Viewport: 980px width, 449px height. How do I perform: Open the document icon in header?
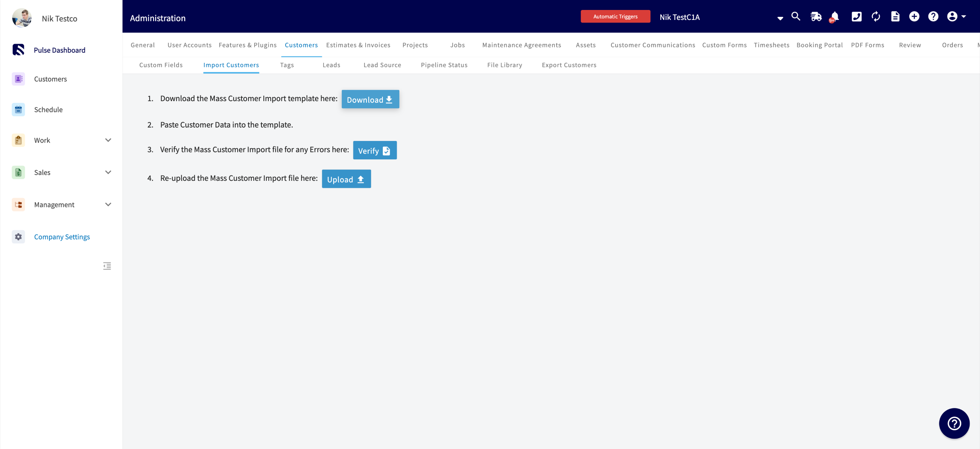click(895, 16)
